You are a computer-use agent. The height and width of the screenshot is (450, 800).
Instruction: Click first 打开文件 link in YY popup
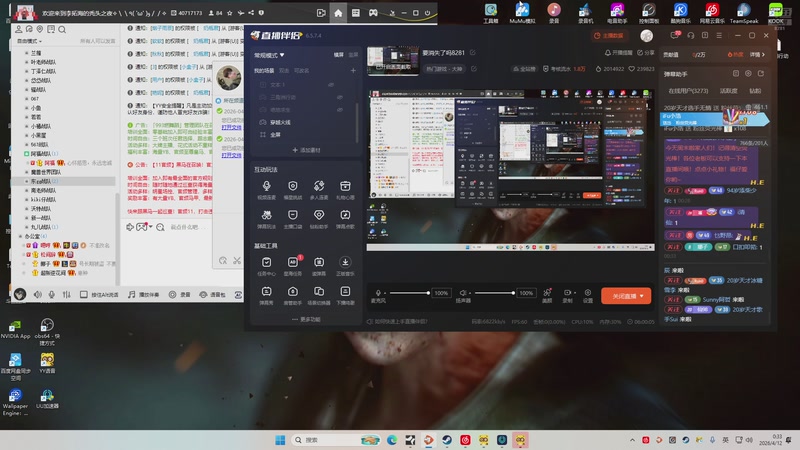point(232,127)
